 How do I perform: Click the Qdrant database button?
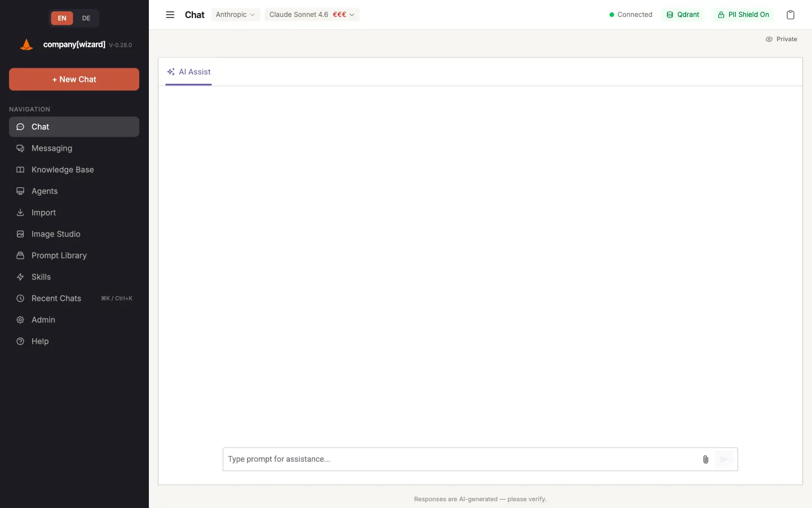(683, 15)
